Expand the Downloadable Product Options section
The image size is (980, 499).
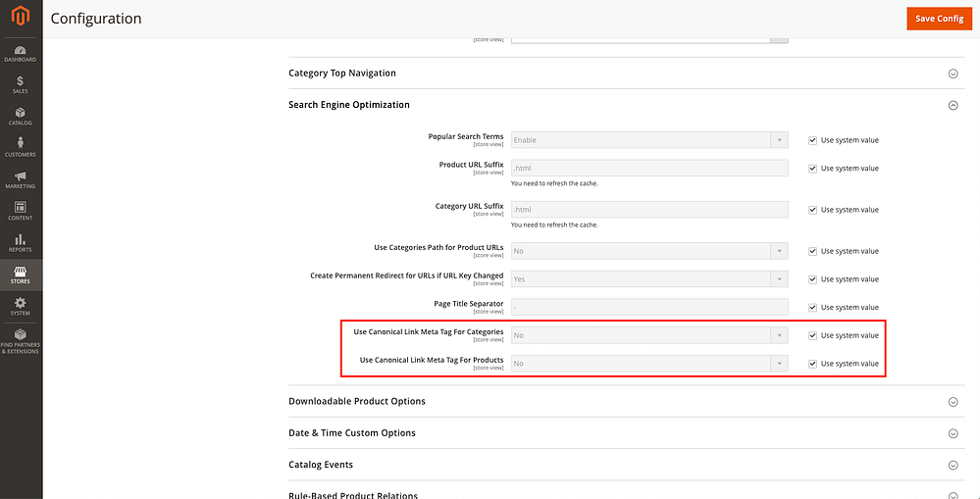pyautogui.click(x=952, y=401)
